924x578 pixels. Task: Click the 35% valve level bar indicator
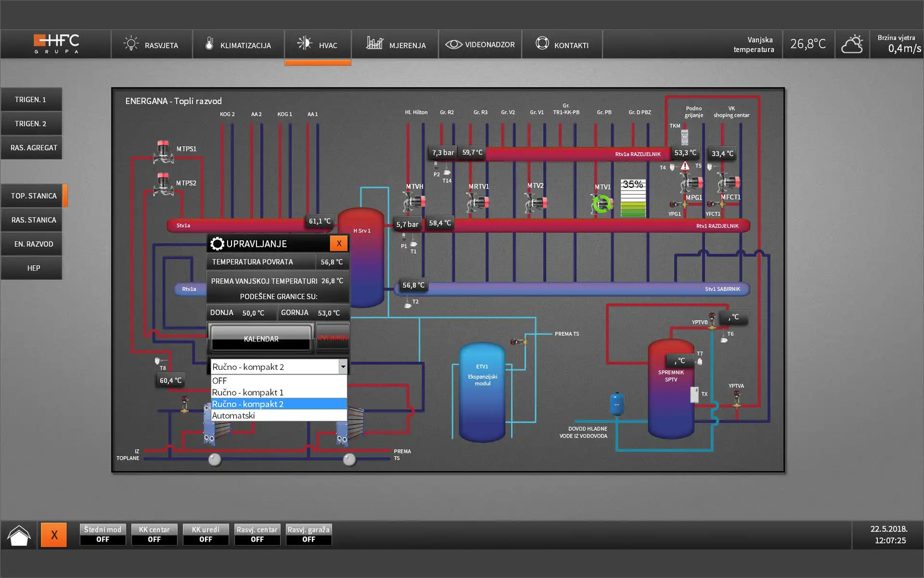(x=633, y=198)
